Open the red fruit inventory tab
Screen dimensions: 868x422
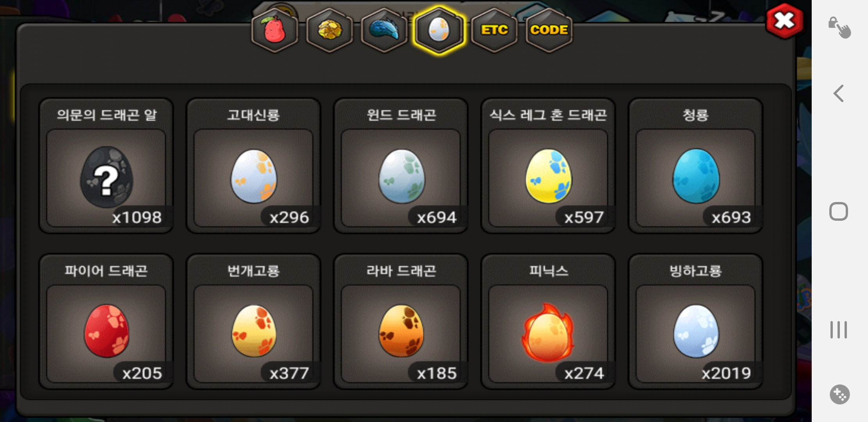tap(274, 30)
